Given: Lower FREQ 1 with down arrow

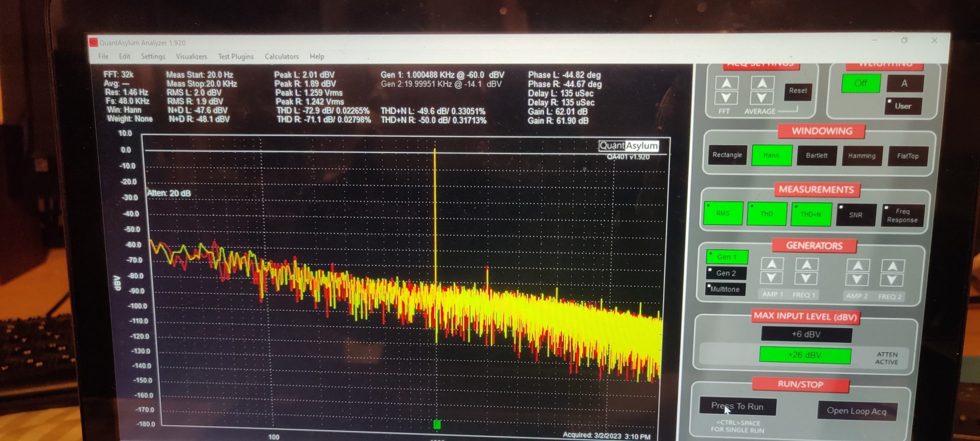Looking at the screenshot, I should [x=806, y=279].
